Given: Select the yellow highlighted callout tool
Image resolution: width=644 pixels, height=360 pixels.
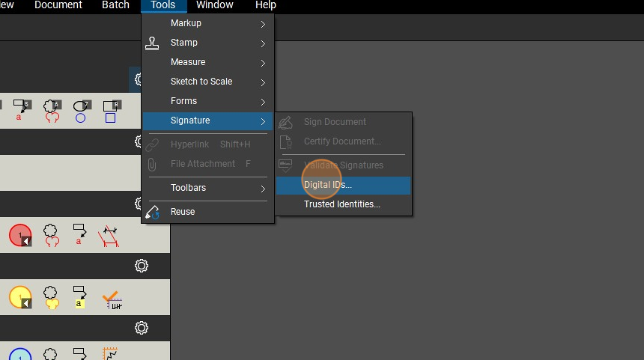Looking at the screenshot, I should [x=80, y=298].
